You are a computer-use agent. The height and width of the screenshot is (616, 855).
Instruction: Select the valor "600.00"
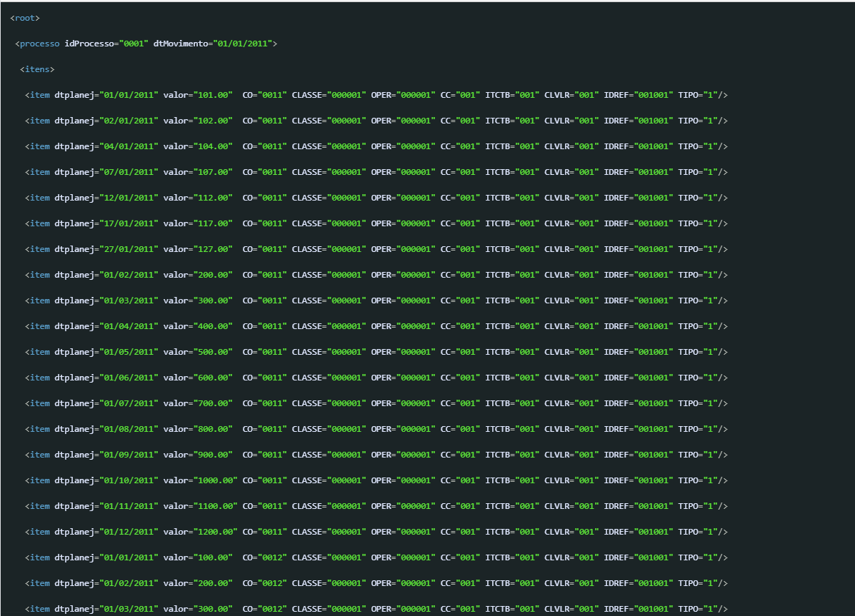[213, 377]
